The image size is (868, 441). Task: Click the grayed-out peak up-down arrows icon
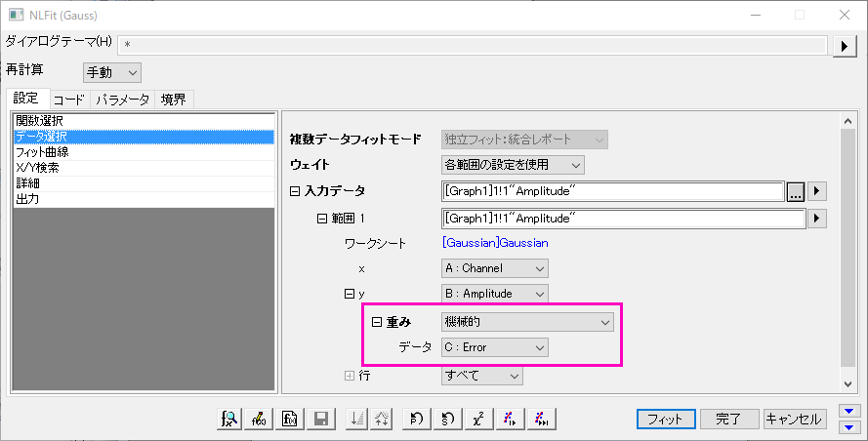[x=382, y=419]
